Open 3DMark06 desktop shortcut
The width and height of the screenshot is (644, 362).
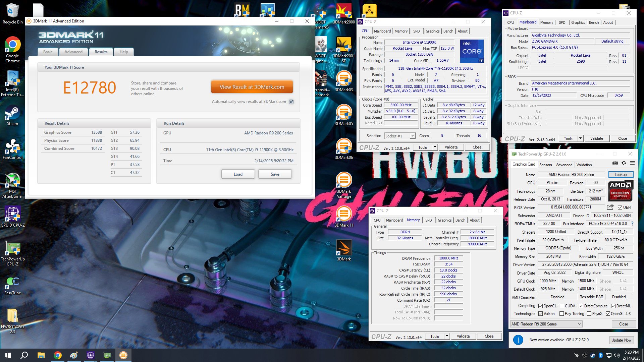coord(344,149)
